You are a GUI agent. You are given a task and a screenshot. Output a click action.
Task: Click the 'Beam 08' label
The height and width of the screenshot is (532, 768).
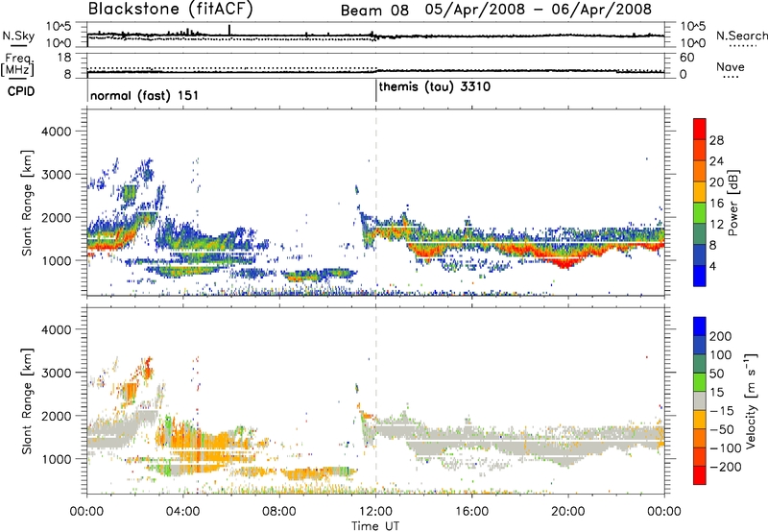click(374, 11)
